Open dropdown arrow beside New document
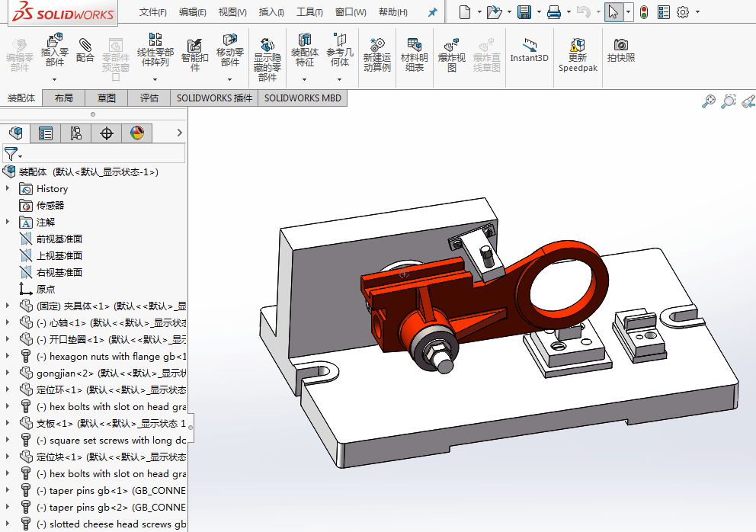756x532 pixels. click(x=479, y=11)
